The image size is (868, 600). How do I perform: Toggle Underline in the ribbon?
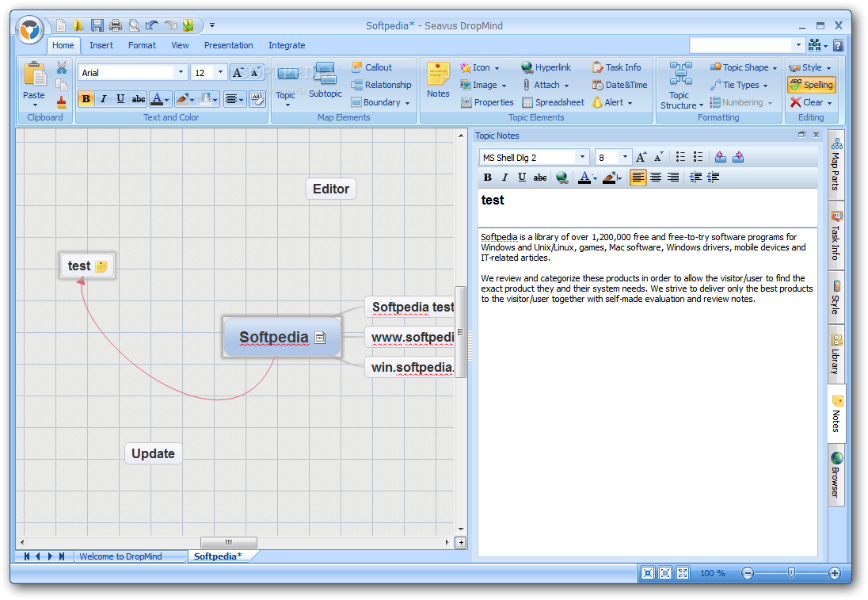pyautogui.click(x=120, y=99)
